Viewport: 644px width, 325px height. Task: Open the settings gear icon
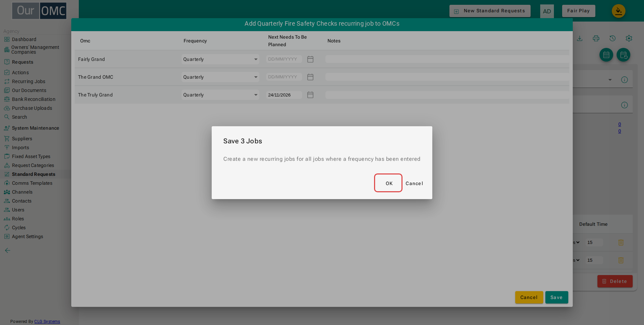pos(629,38)
